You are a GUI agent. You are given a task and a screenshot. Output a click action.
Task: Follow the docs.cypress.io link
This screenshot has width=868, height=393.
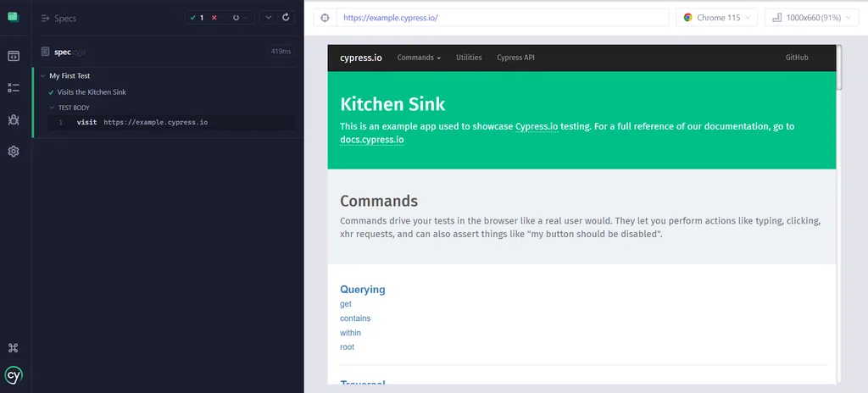[371, 140]
